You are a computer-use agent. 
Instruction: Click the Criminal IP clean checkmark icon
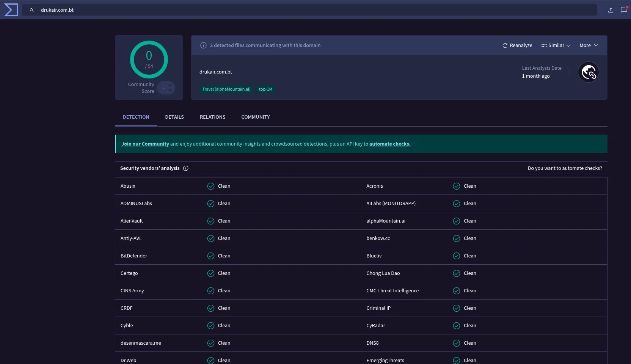(x=457, y=308)
